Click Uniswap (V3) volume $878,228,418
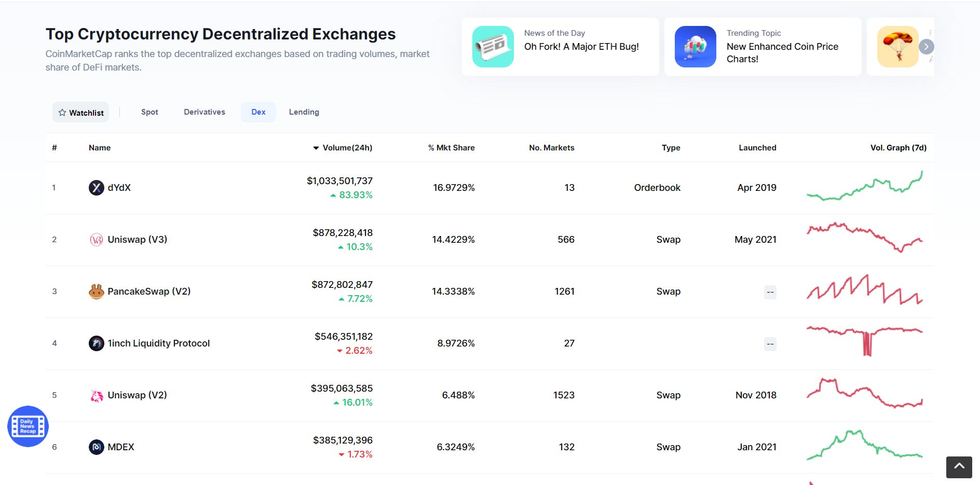This screenshot has width=980, height=485. tap(343, 233)
